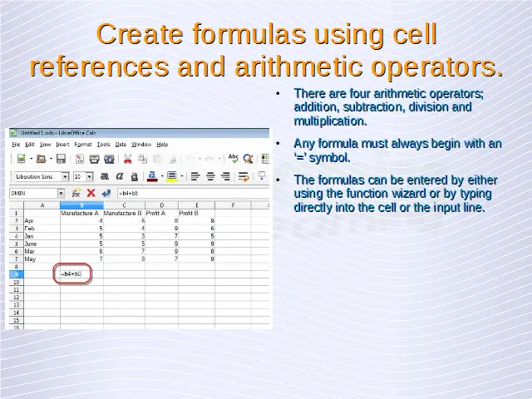Accept the formula with the blue arrow
The height and width of the screenshot is (399, 532).
tap(105, 193)
